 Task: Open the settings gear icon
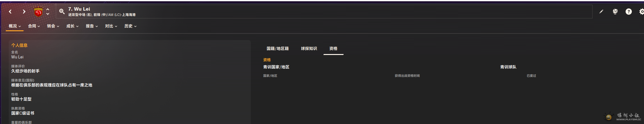click(641, 12)
